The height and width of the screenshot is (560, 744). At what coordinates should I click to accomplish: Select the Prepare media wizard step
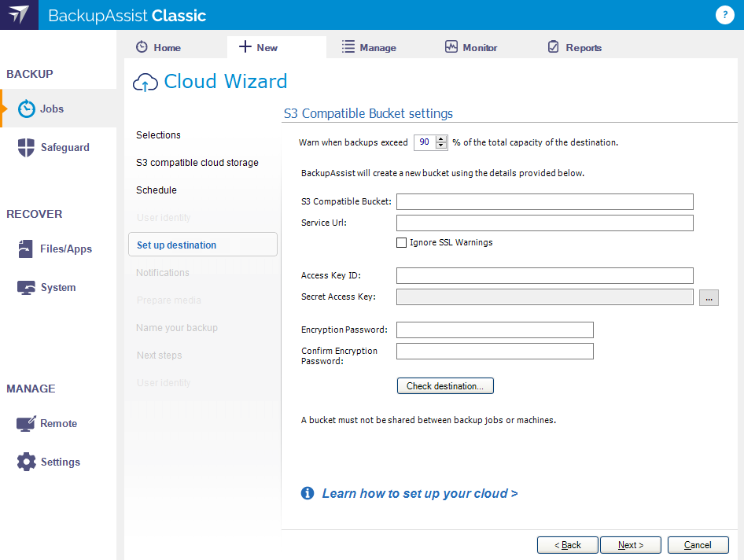(x=169, y=300)
